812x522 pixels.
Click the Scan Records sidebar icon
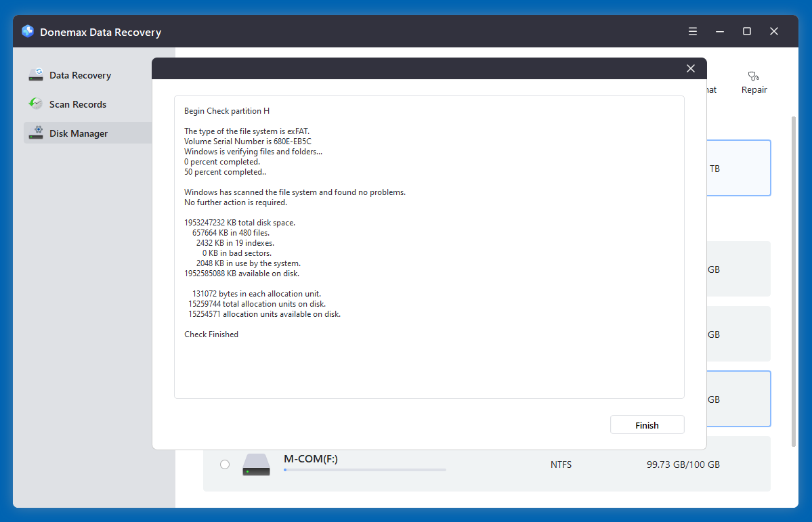coord(35,104)
